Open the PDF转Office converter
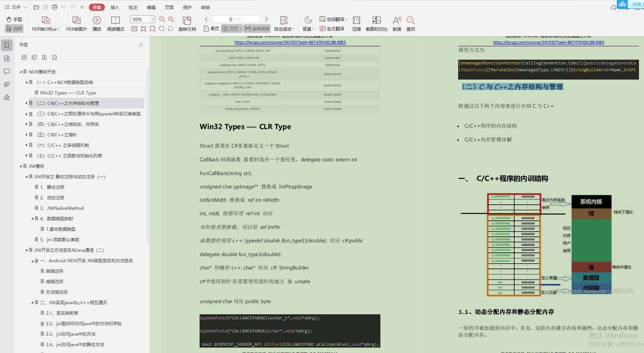Viewport: 644px width, 353px height. click(x=46, y=24)
